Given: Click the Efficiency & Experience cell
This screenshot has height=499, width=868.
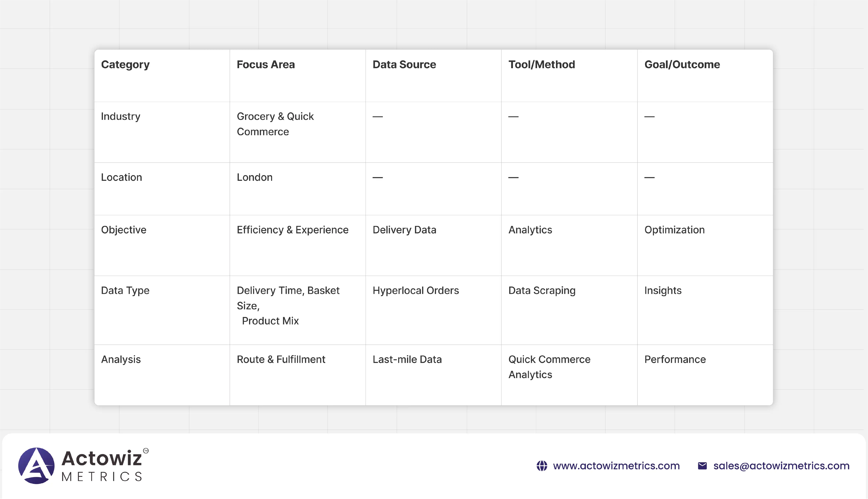Looking at the screenshot, I should [292, 230].
